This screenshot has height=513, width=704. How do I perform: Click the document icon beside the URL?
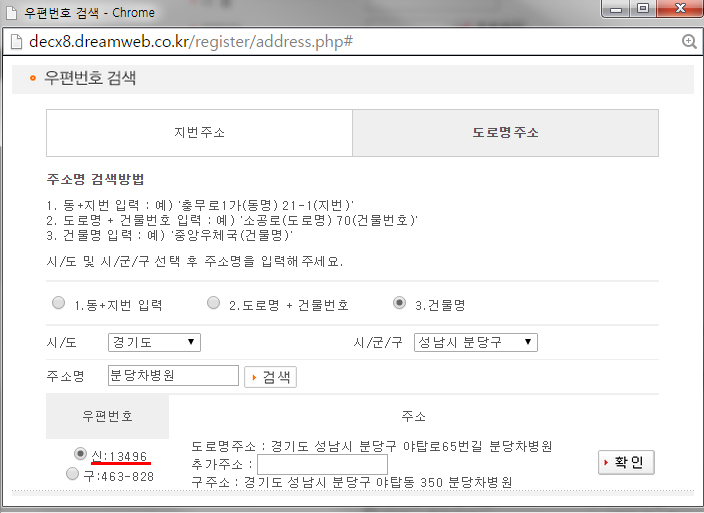[16, 42]
